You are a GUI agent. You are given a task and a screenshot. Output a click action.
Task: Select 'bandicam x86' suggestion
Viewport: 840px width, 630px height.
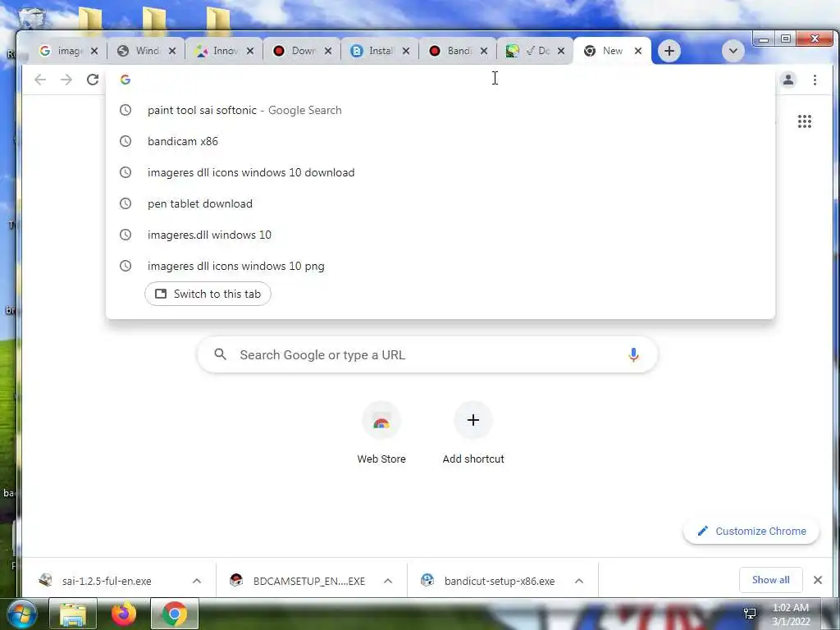441,141
